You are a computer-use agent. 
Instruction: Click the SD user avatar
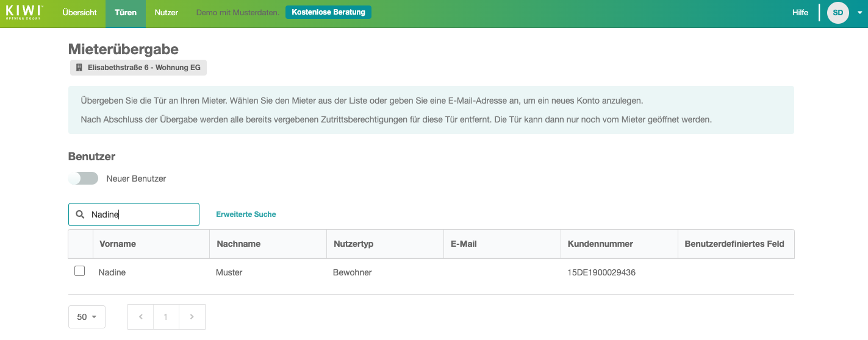838,13
